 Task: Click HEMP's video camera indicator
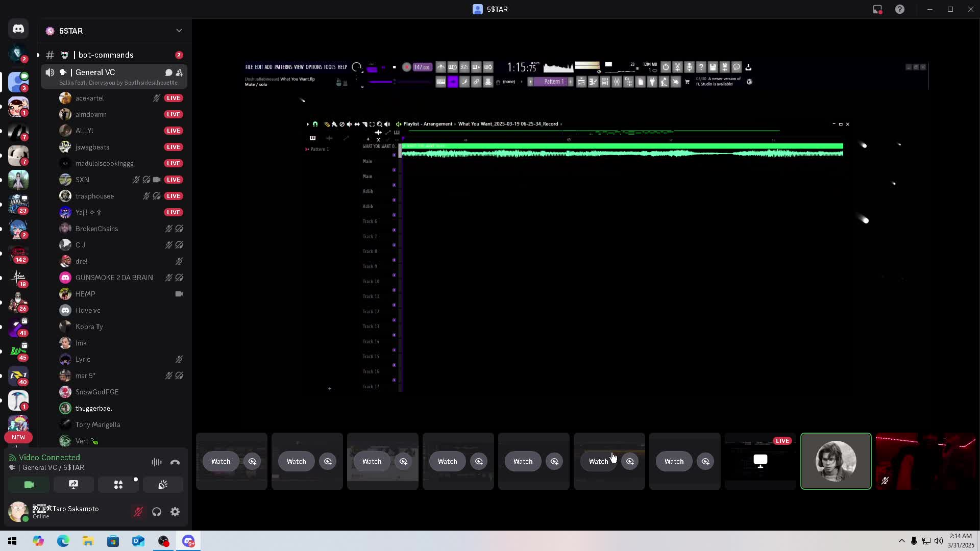click(x=179, y=294)
